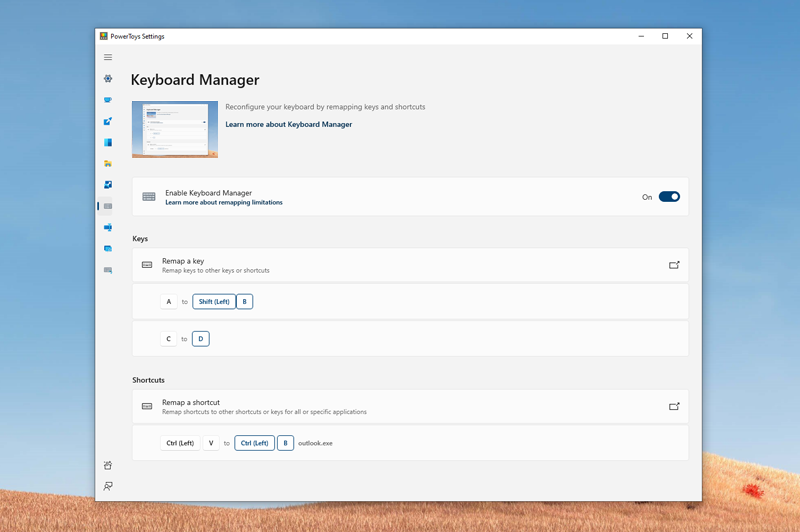Turn off Enable Keyboard Manager toggle
Viewport: 800px width, 532px height.
[669, 197]
